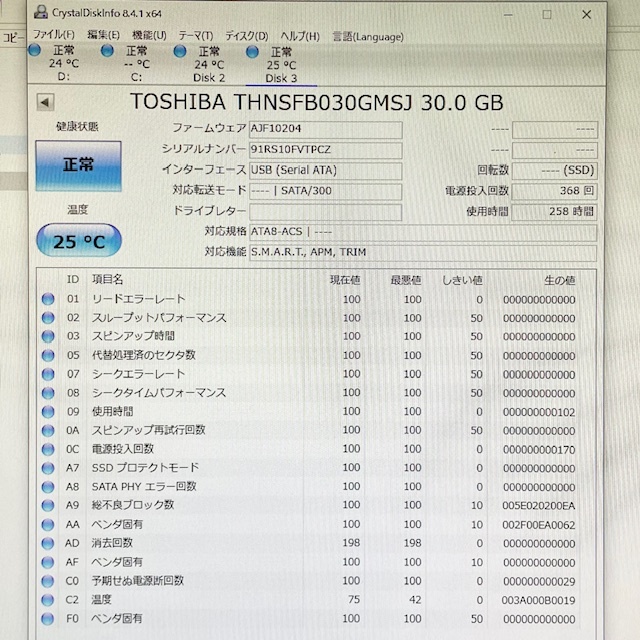Go to previous disk with left arrow button
The width and height of the screenshot is (640, 640).
(45, 102)
